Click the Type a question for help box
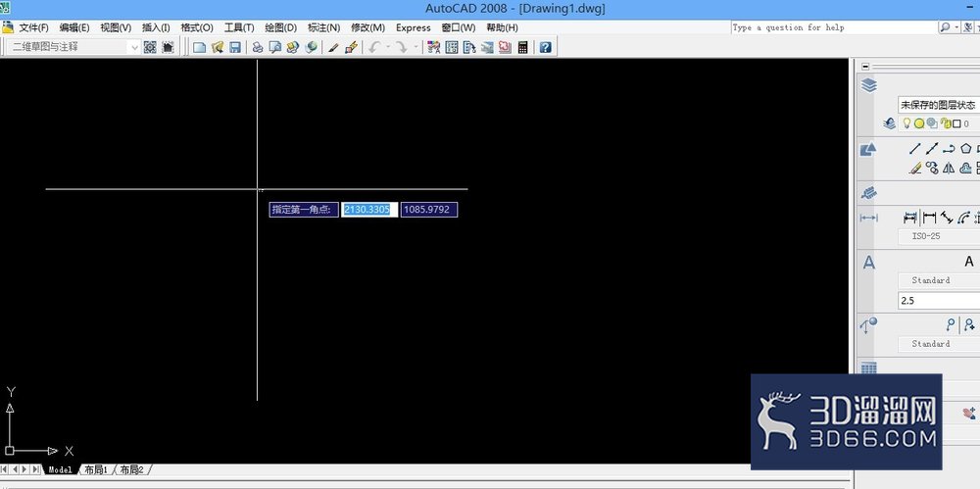Screen dimensions: 980x489 click(833, 27)
